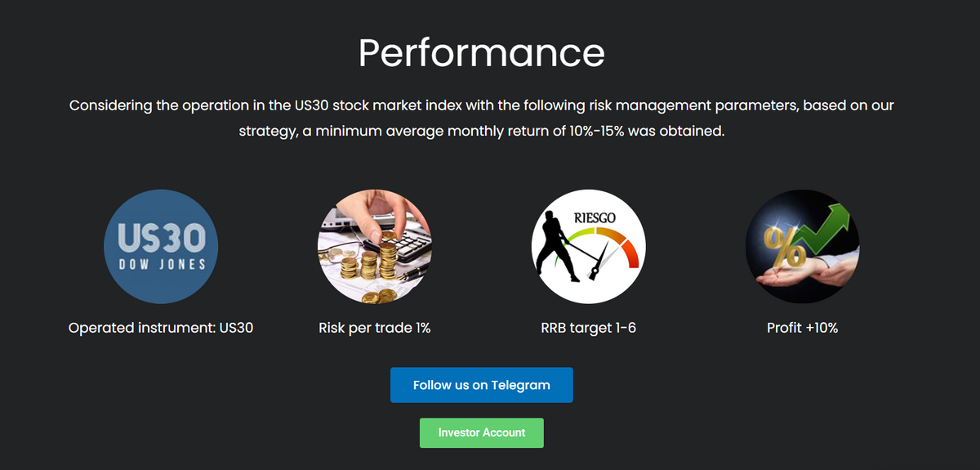Click the percent profit circular icon

pos(803,247)
